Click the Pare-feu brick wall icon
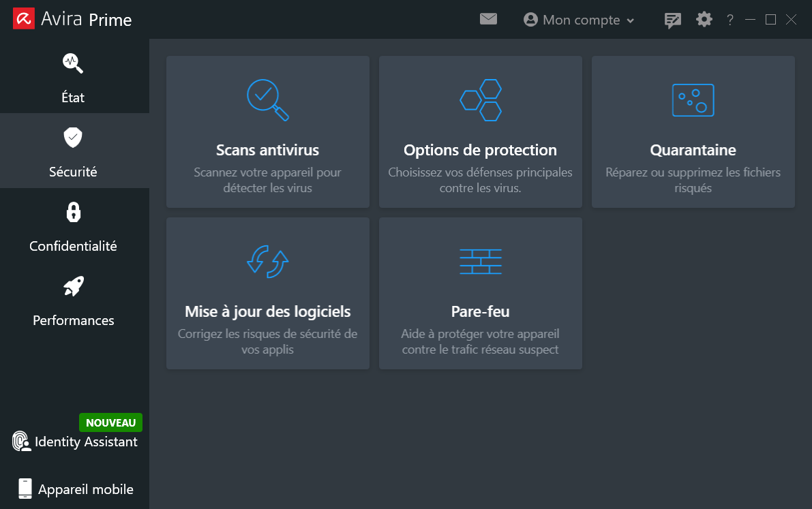Image resolution: width=812 pixels, height=509 pixels. [480, 261]
